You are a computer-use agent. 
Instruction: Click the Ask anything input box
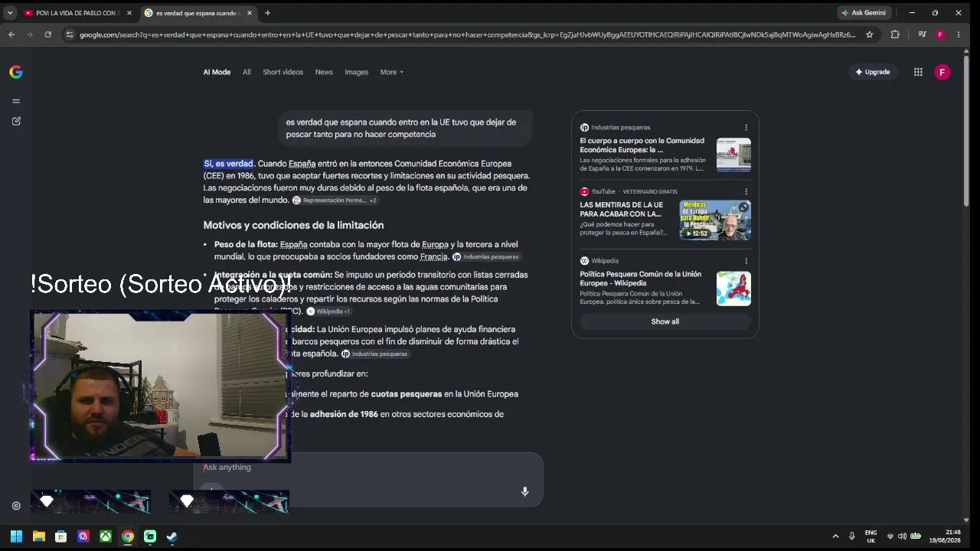click(368, 468)
